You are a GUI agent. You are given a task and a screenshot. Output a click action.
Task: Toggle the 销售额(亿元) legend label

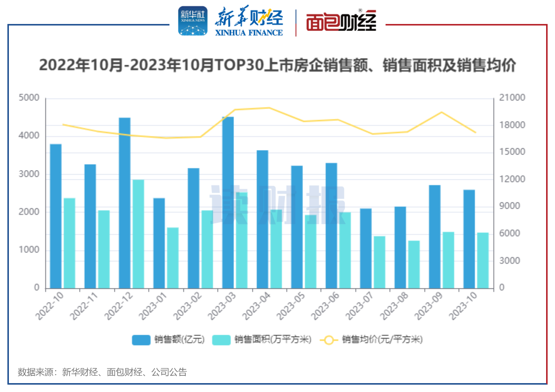pyautogui.click(x=179, y=339)
